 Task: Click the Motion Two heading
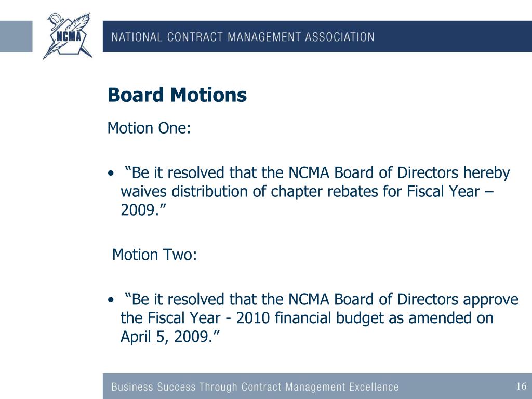pos(154,255)
